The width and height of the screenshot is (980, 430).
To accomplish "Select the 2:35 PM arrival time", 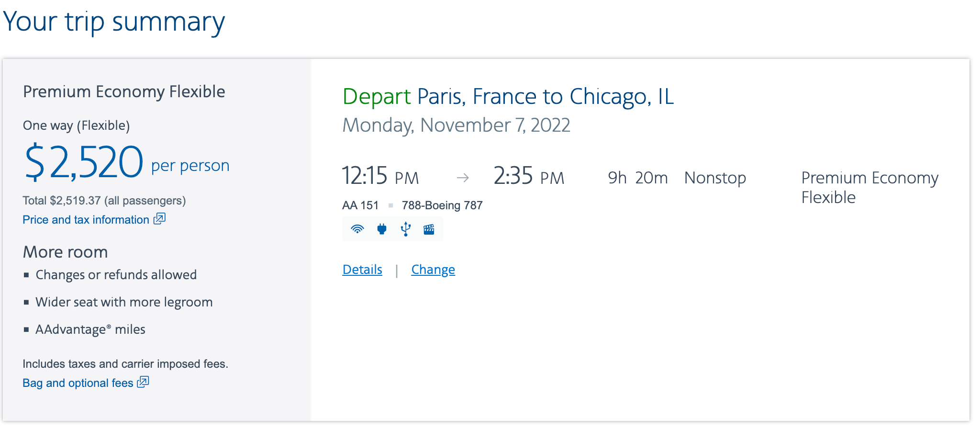I will [x=529, y=177].
